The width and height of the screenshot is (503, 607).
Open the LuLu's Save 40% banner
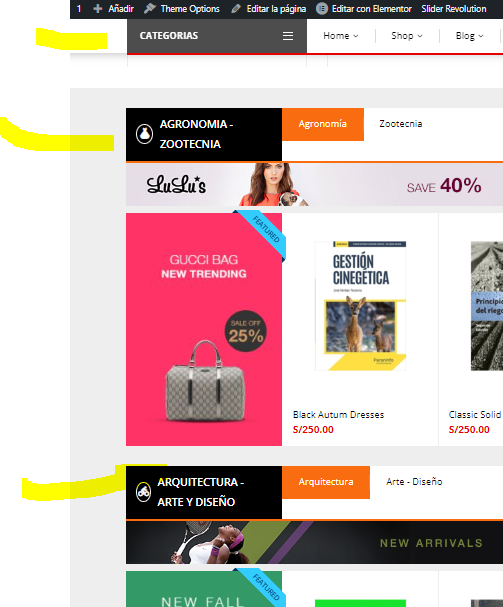[x=314, y=184]
